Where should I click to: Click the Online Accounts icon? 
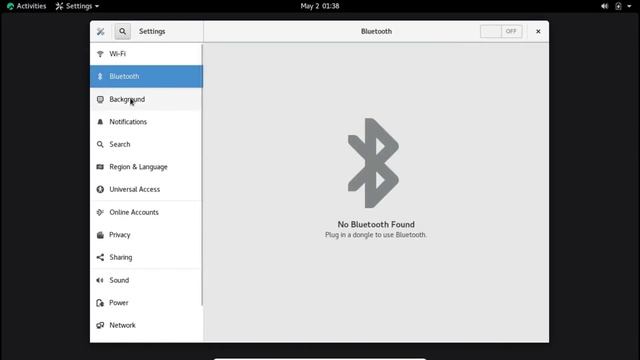tap(100, 212)
